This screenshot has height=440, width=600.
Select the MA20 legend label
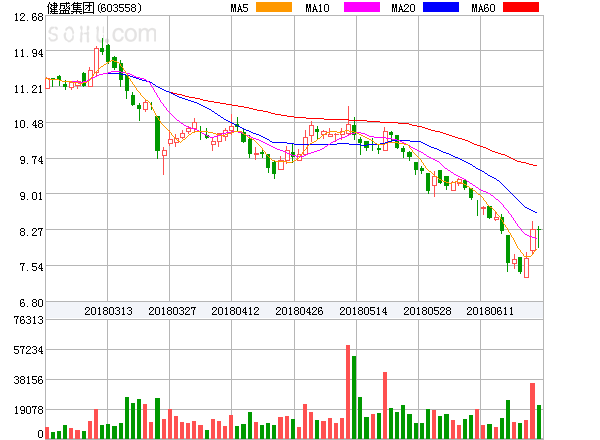click(403, 8)
